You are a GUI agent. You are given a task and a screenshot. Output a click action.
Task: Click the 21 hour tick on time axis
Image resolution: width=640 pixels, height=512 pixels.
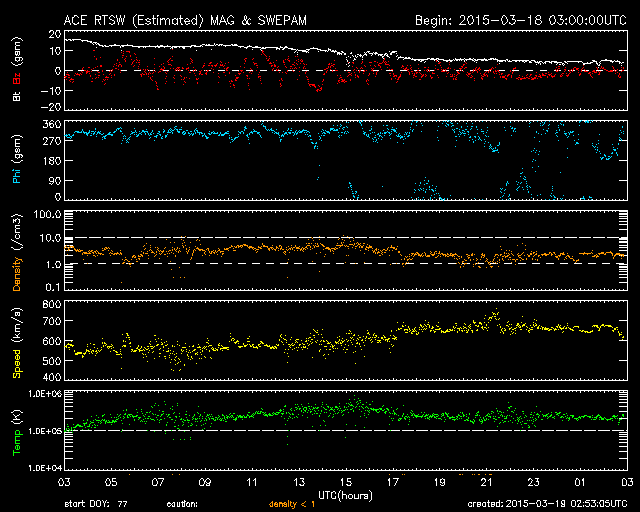pos(486,482)
